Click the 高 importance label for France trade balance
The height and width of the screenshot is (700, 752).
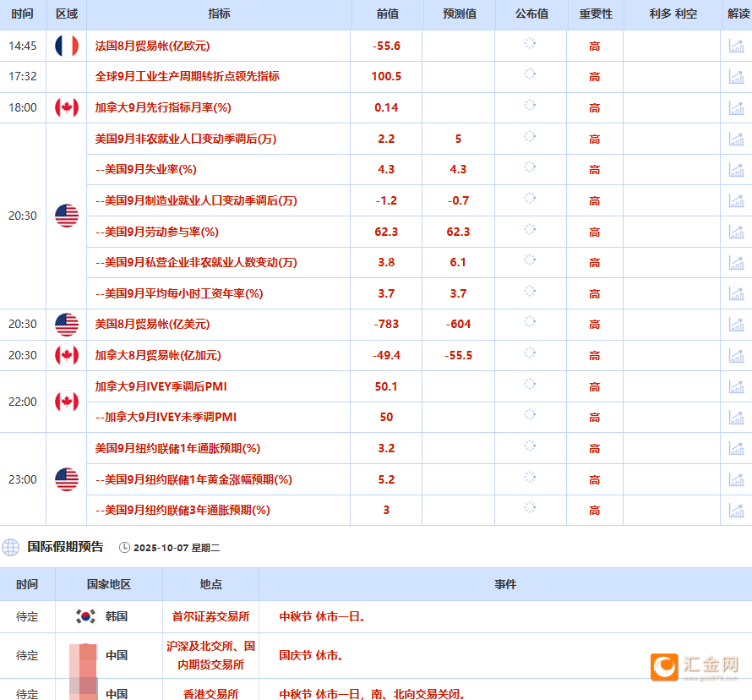tap(595, 46)
